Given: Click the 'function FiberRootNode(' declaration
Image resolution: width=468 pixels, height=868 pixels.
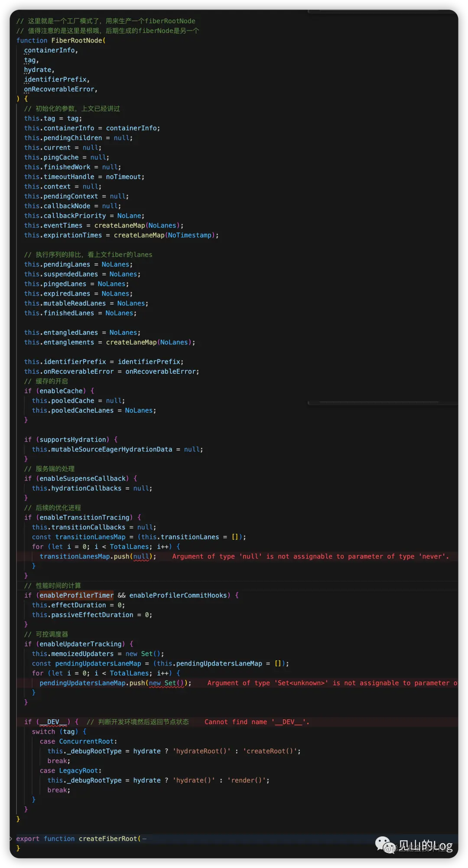Looking at the screenshot, I should click(61, 40).
